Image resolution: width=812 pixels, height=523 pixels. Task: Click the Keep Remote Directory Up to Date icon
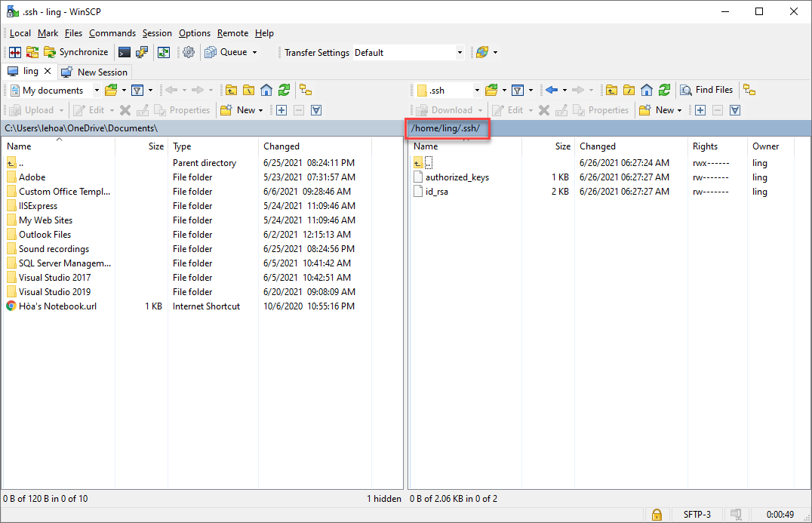pyautogui.click(x=164, y=52)
